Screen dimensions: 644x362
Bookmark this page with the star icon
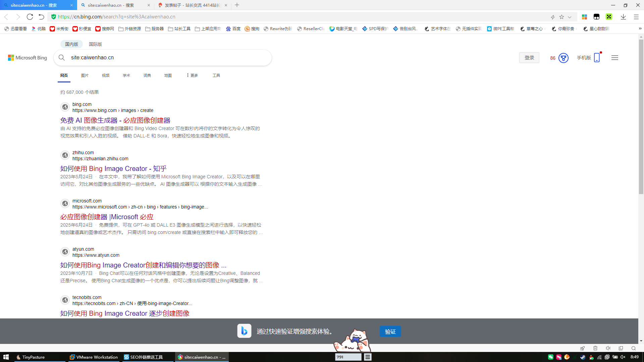coord(562,17)
